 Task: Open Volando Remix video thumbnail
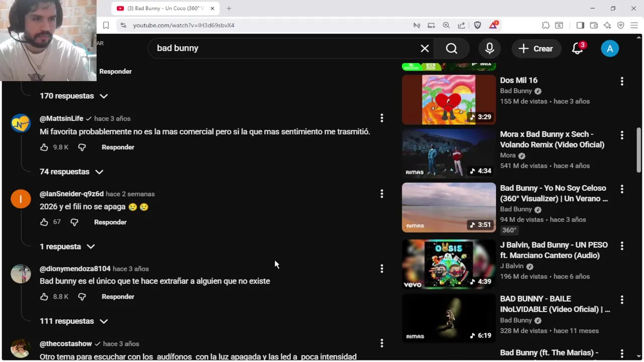[x=449, y=153]
